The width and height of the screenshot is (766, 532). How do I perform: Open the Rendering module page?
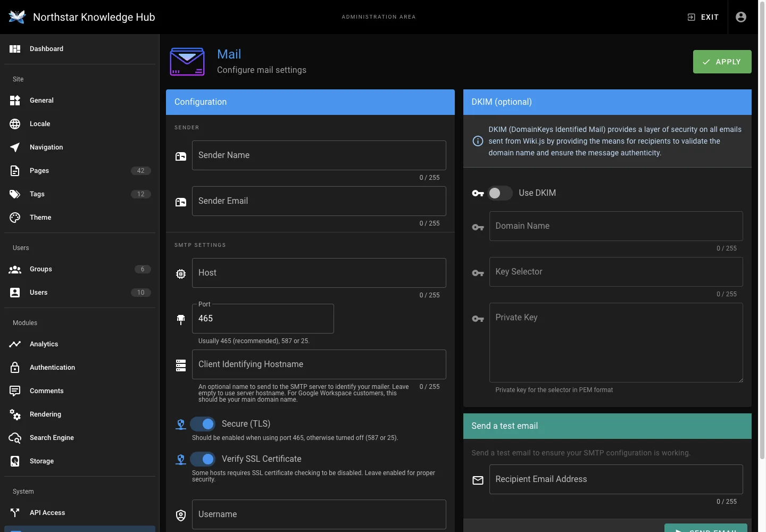tap(80, 414)
